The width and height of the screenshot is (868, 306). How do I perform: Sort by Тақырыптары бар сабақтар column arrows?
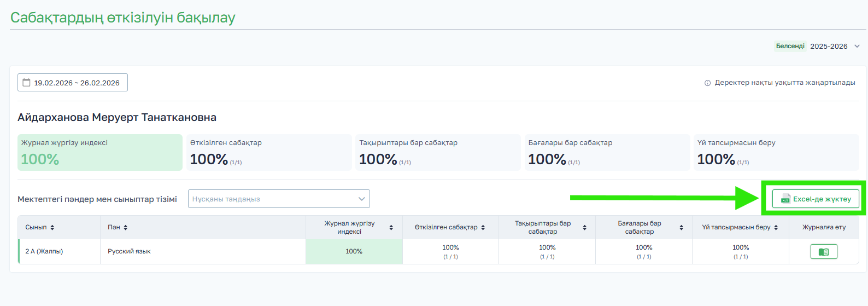pyautogui.click(x=585, y=227)
